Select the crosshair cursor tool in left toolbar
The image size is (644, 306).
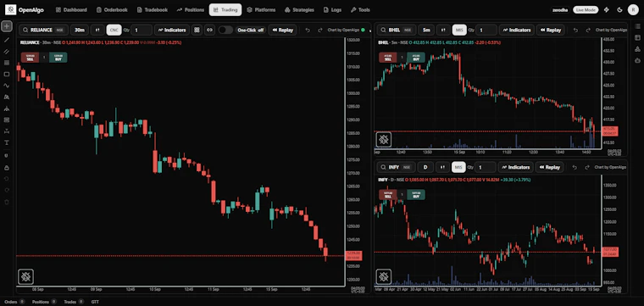coord(7,26)
